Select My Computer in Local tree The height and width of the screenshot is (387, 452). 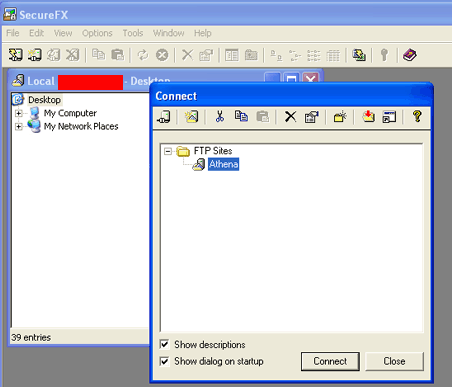(x=70, y=113)
